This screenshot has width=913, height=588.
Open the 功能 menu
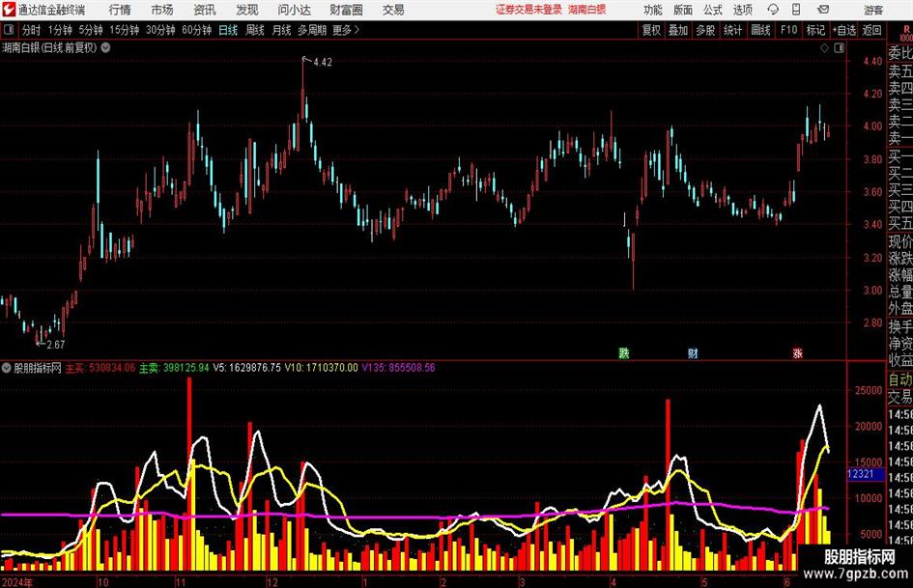click(653, 10)
